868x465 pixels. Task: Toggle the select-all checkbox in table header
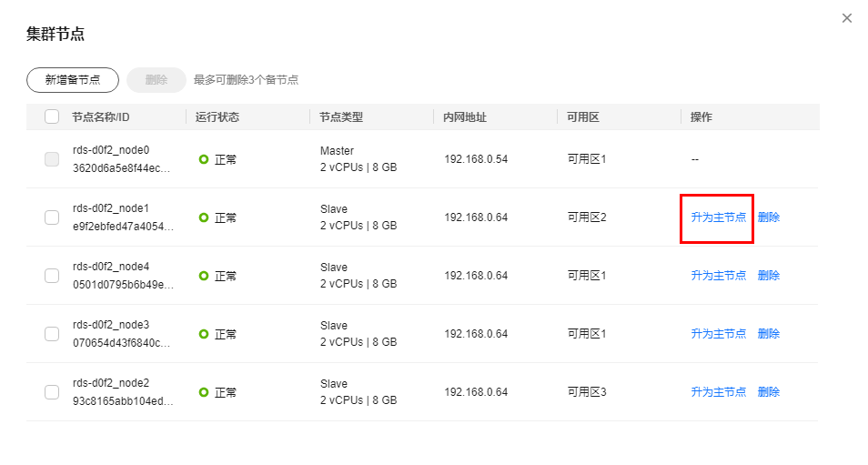pos(52,116)
